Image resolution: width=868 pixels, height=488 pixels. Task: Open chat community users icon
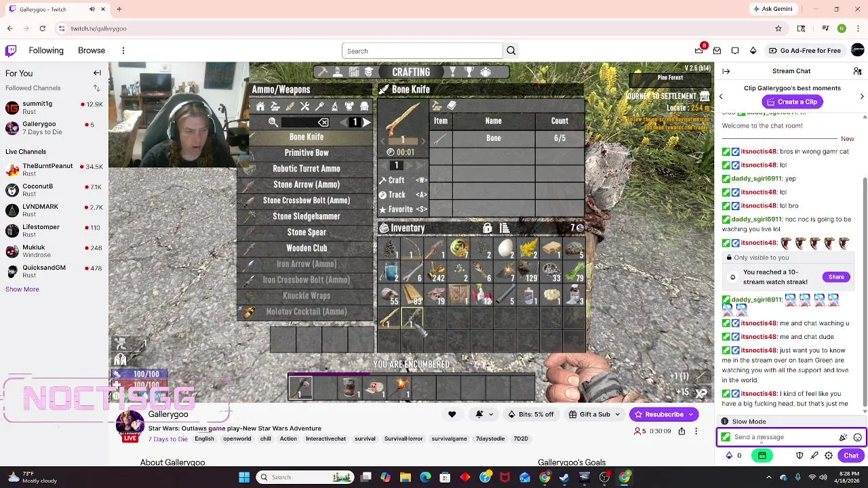pyautogui.click(x=857, y=71)
